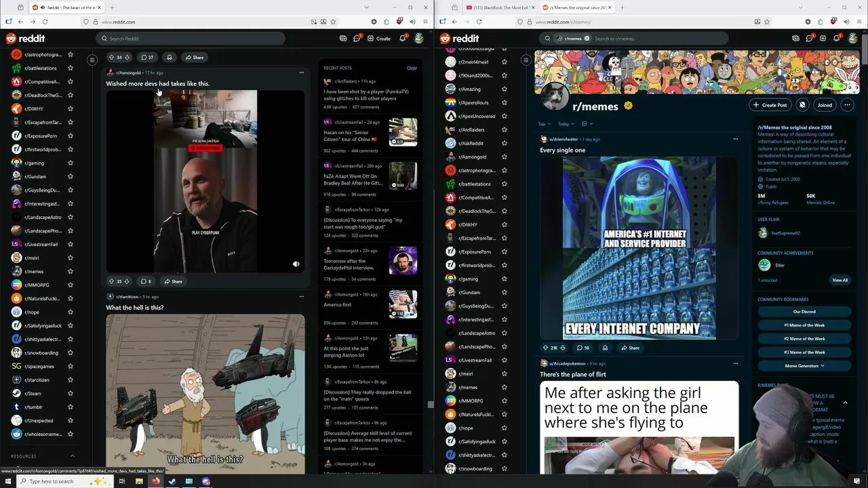Open the Today time range dropdown
This screenshot has height=488, width=868.
[566, 124]
